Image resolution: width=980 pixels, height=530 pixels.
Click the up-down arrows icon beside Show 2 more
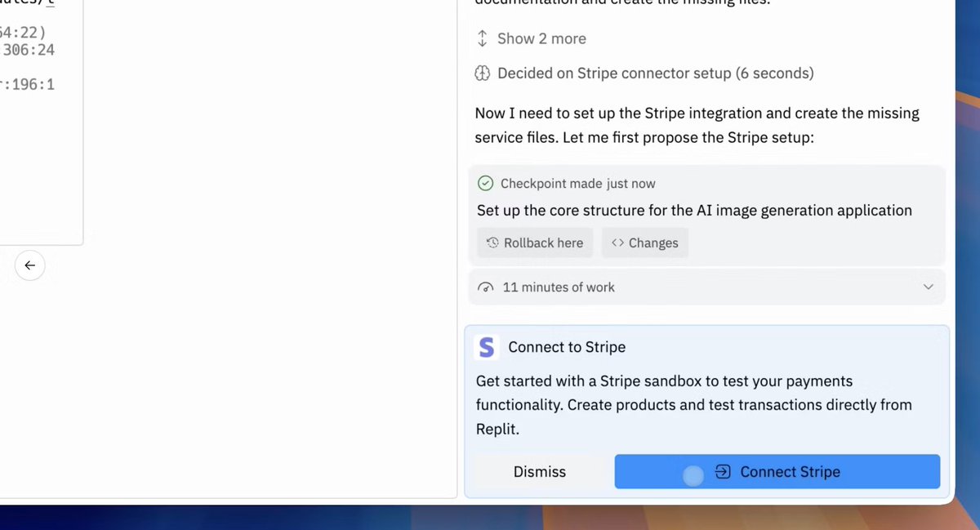point(482,38)
